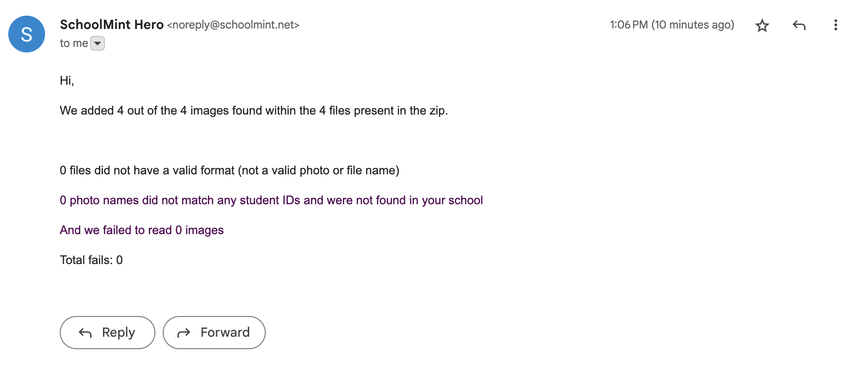Star this SchoolMint Hero email

[762, 25]
